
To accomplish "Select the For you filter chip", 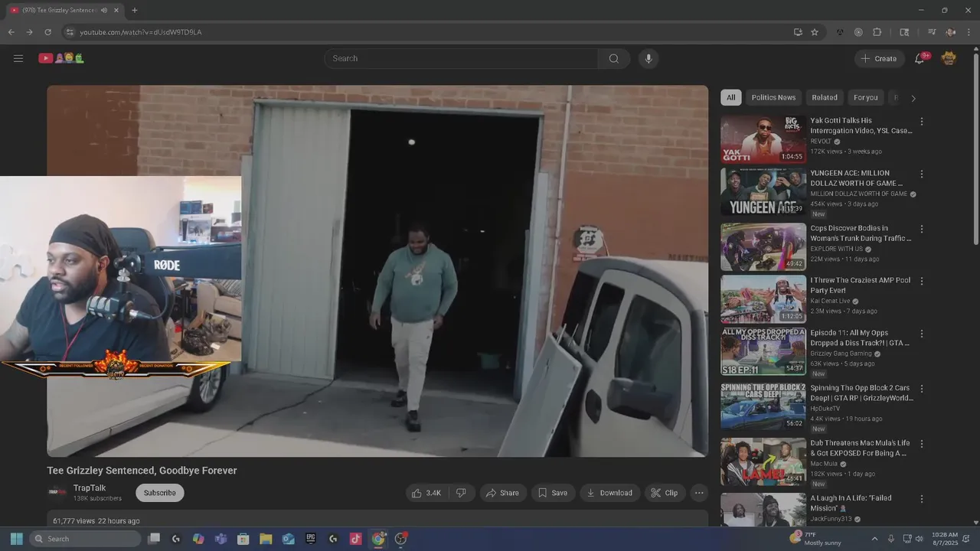I will pos(866,97).
